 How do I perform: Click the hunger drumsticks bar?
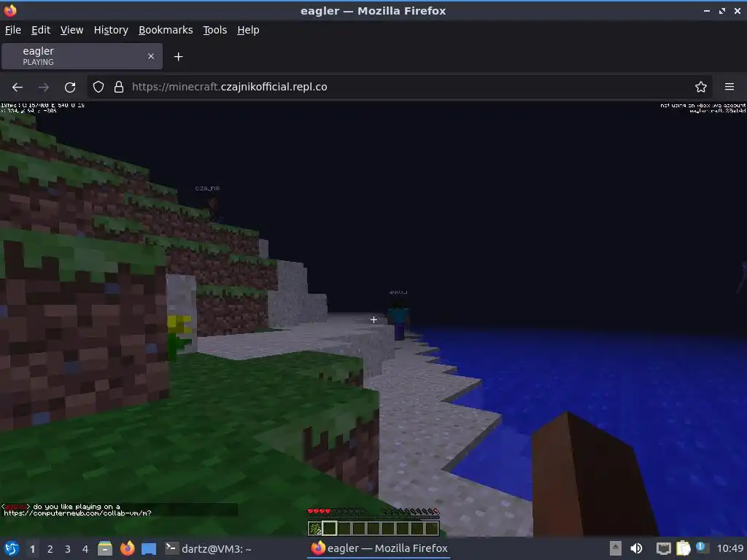click(x=410, y=511)
